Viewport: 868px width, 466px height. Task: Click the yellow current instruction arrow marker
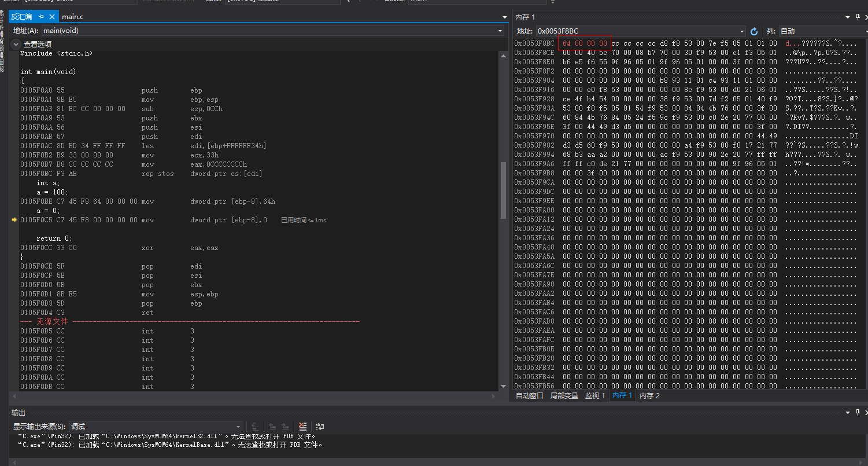(x=14, y=220)
